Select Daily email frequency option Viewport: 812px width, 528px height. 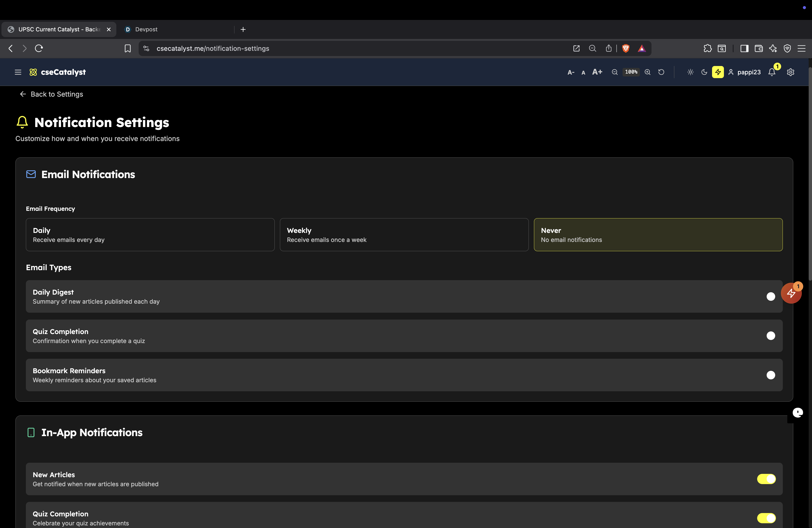[150, 235]
